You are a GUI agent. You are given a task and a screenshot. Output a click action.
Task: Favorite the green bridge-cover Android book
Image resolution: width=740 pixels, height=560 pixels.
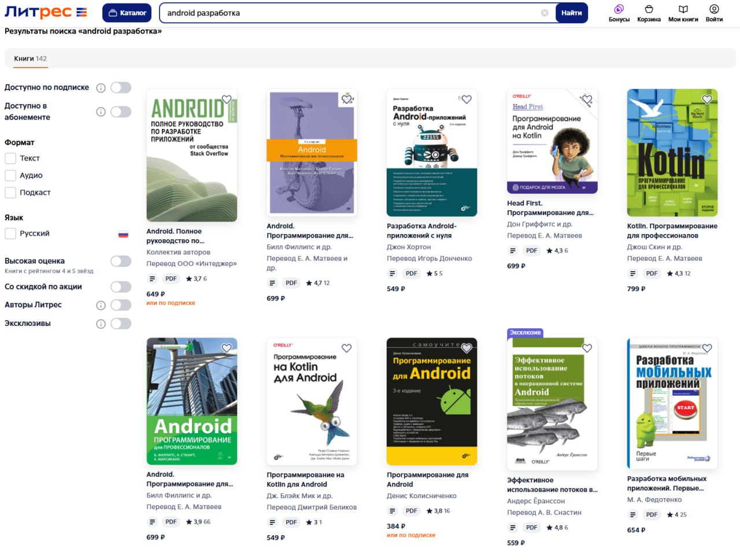click(227, 348)
